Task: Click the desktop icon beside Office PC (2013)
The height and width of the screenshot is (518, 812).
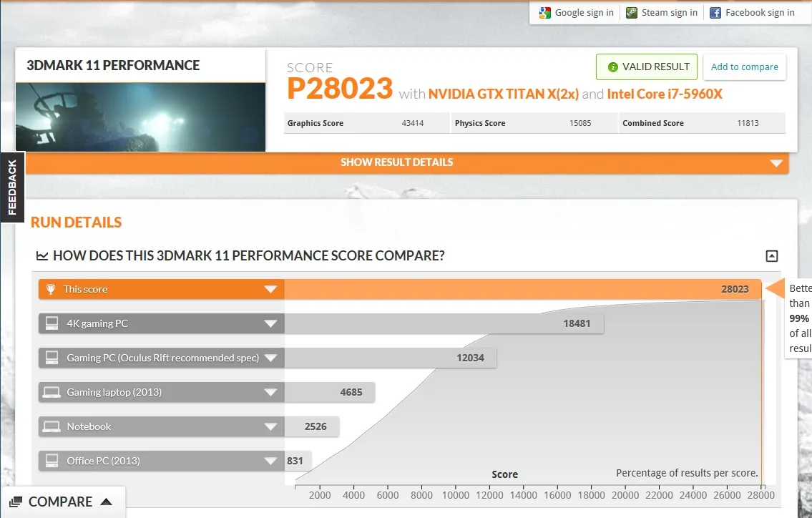Action: click(52, 461)
